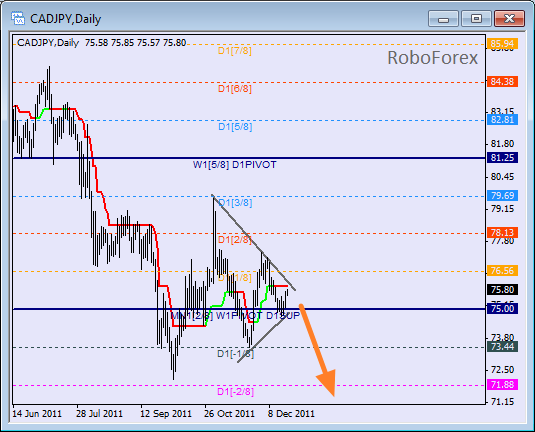Click the 26 Oct 2011 date marker
This screenshot has height=432, width=535.
[x=229, y=414]
